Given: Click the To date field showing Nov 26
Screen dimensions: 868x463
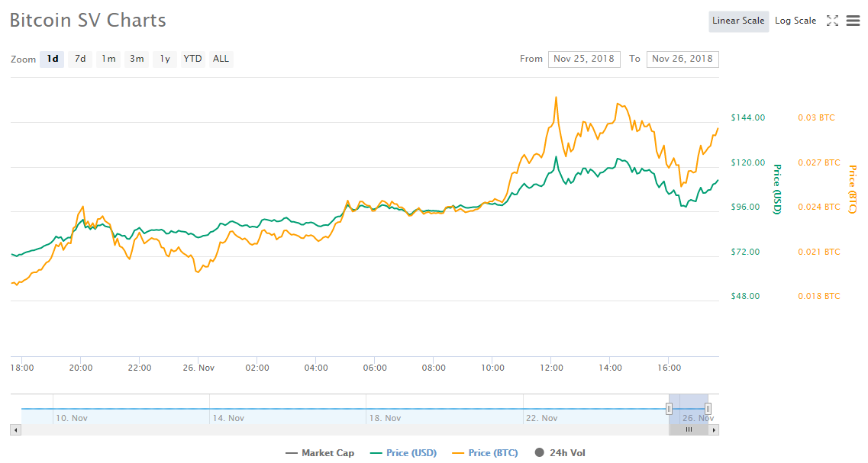Looking at the screenshot, I should [x=682, y=59].
